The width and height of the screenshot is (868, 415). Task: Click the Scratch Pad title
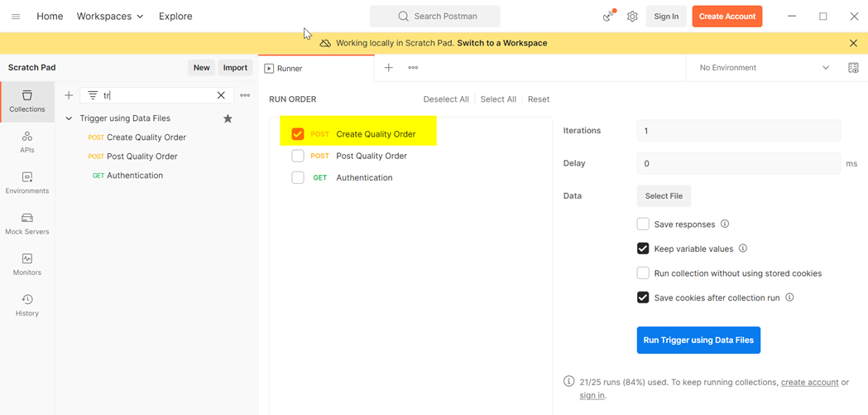click(32, 68)
